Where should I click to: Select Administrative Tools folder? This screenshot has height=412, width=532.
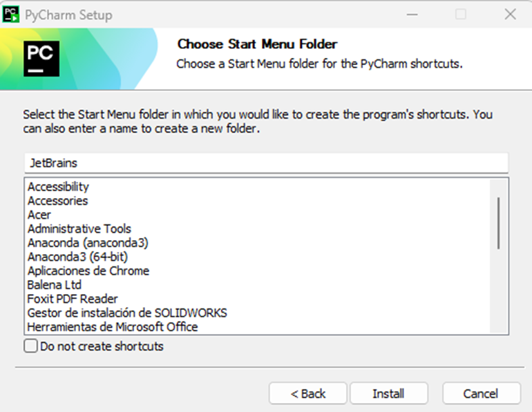point(79,228)
